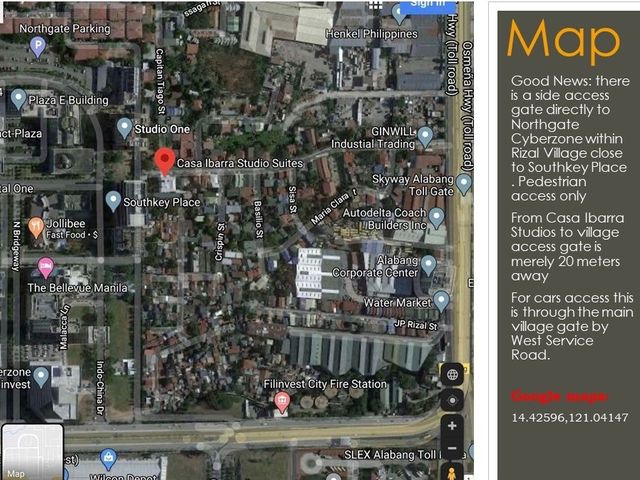
Task: Click the SLEX Alabang Toll label
Action: (x=404, y=455)
